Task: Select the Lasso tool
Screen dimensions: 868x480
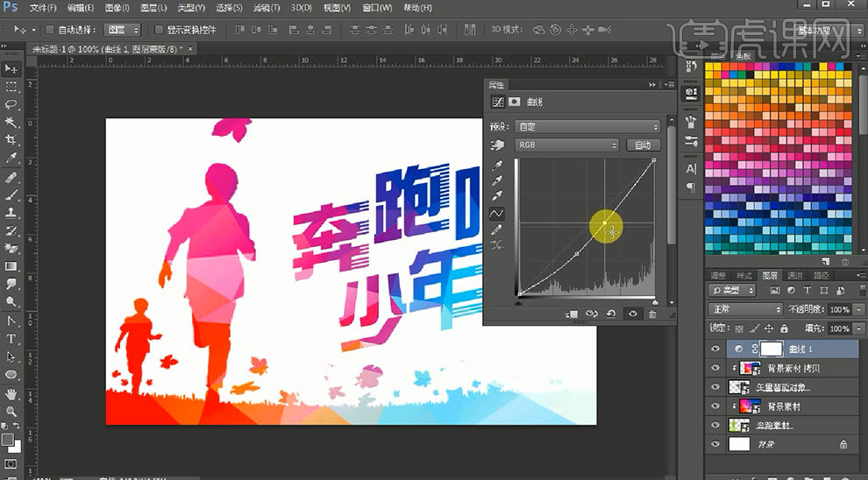Action: tap(11, 104)
